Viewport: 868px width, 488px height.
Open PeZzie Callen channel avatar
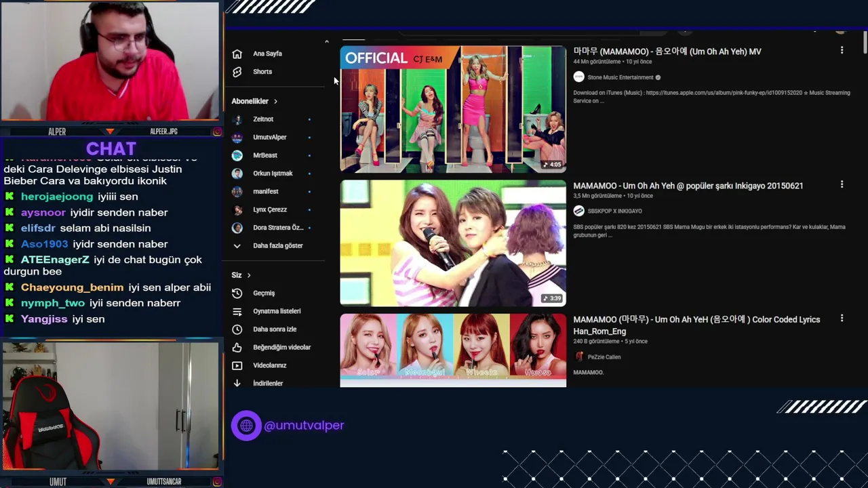coord(578,357)
